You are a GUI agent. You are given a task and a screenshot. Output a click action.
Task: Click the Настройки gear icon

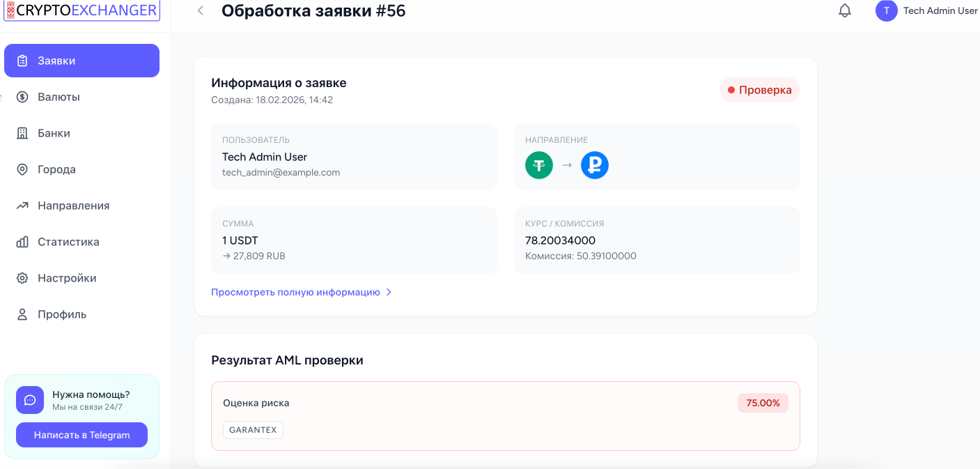(22, 278)
